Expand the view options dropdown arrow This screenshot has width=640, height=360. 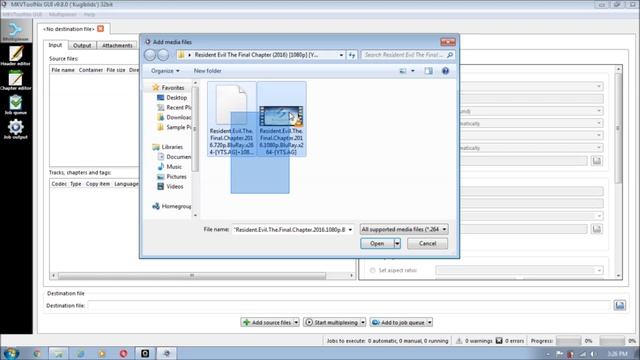click(x=413, y=71)
